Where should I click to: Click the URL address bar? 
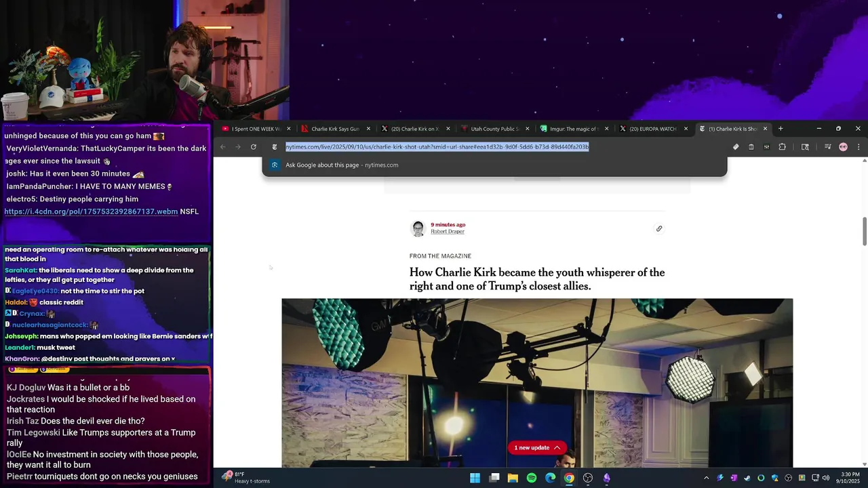[x=494, y=147]
